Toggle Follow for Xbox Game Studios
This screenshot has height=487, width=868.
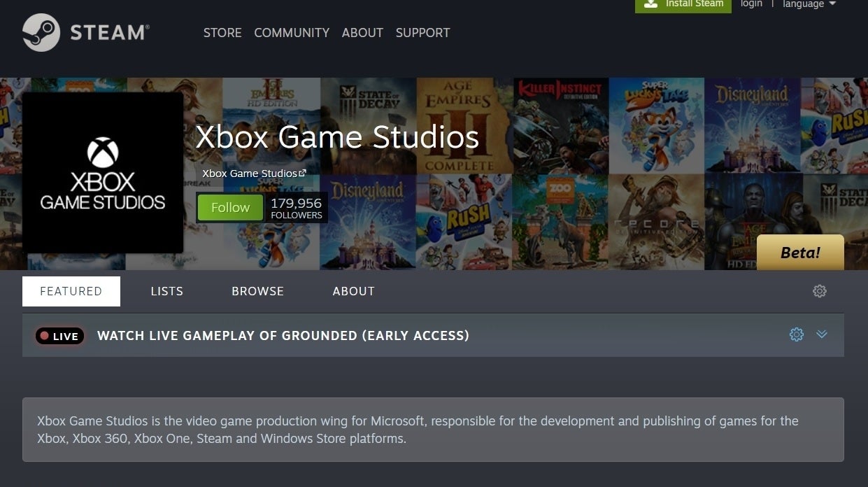(230, 208)
